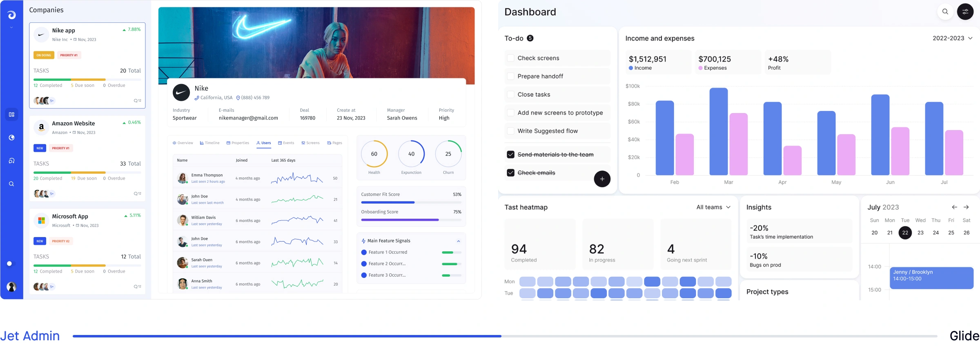The width and height of the screenshot is (980, 346).
Task: Switch to the Screens tab
Action: (311, 143)
